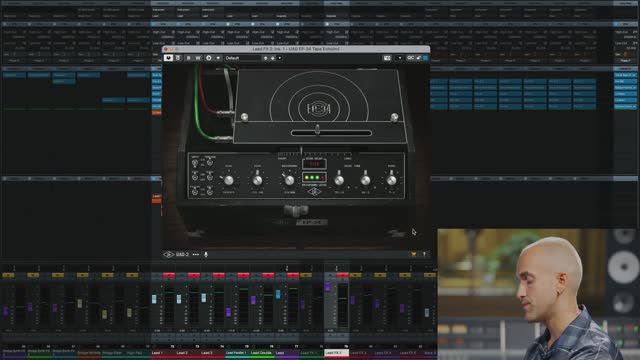Click the yellow button atop first mixer channel
Viewport: 640px width, 360px height.
pyautogui.click(x=8, y=276)
